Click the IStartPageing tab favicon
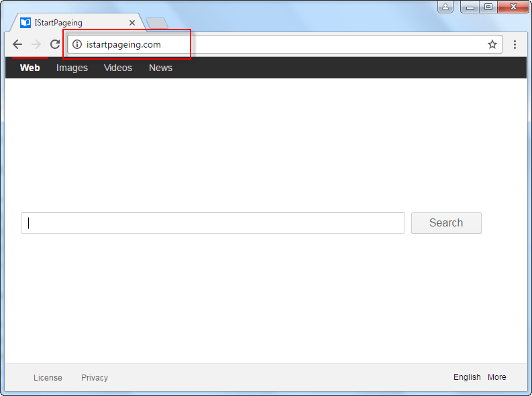Viewport: 532px width, 396px height. tap(25, 23)
